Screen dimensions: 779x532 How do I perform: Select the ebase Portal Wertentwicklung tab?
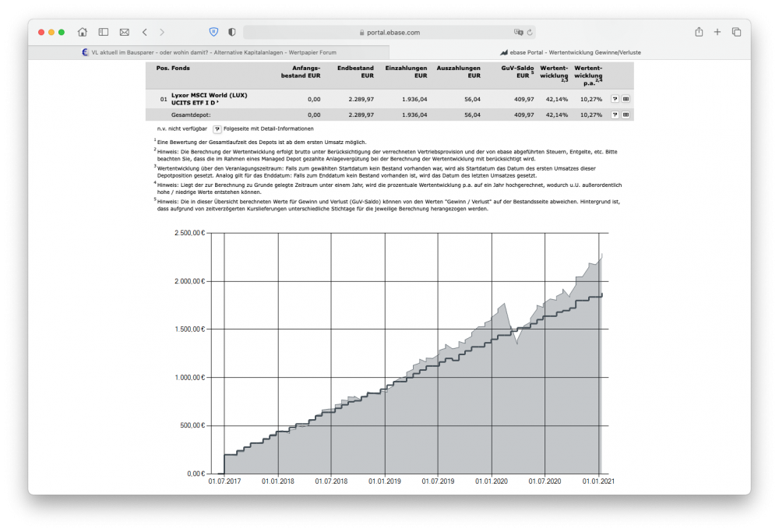click(570, 52)
